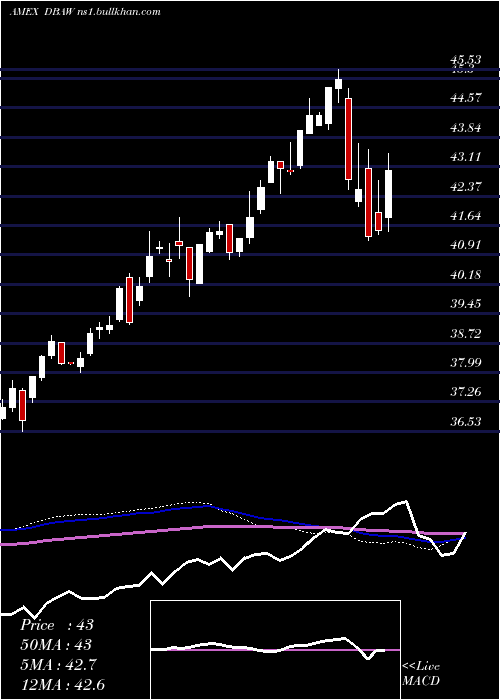500x700 pixels.
Task: Click the 42.37 price axis label
Action: click(x=467, y=187)
